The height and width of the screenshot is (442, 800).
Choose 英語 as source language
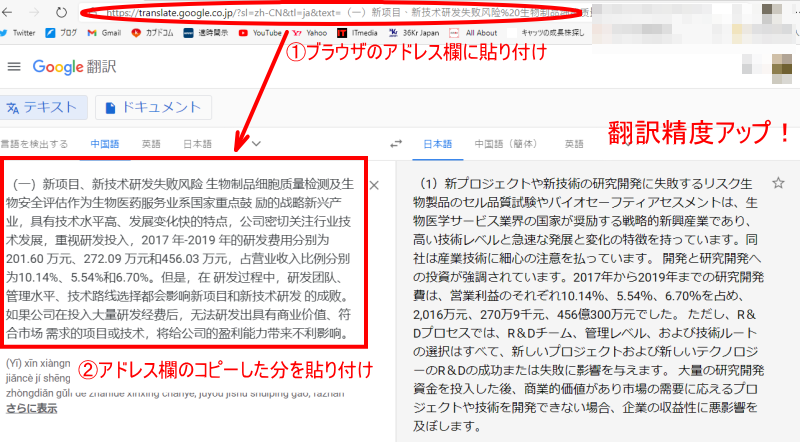(x=151, y=144)
